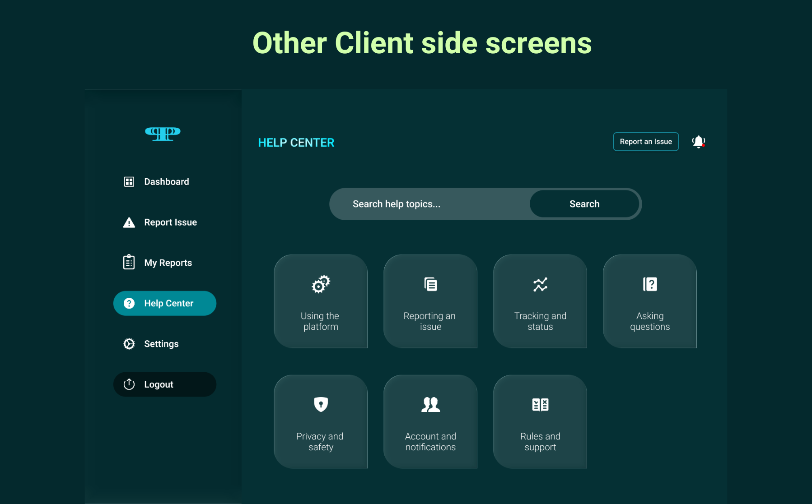
Task: Click the Report an Issue button
Action: (x=645, y=142)
